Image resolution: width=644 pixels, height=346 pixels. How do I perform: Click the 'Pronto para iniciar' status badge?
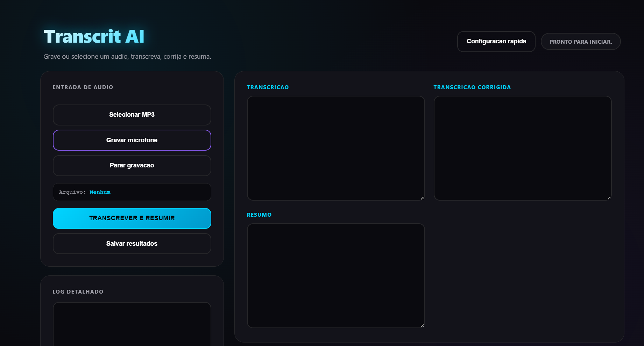[x=580, y=42]
